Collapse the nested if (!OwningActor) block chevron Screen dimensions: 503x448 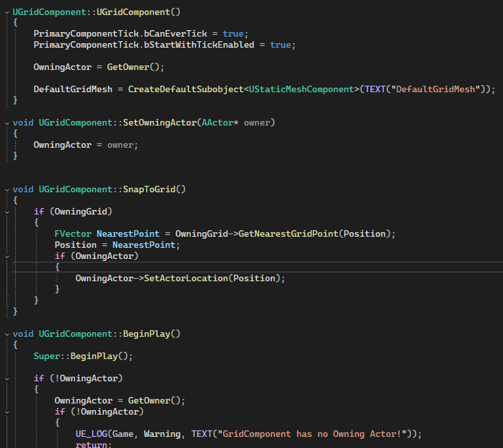pyautogui.click(x=7, y=413)
